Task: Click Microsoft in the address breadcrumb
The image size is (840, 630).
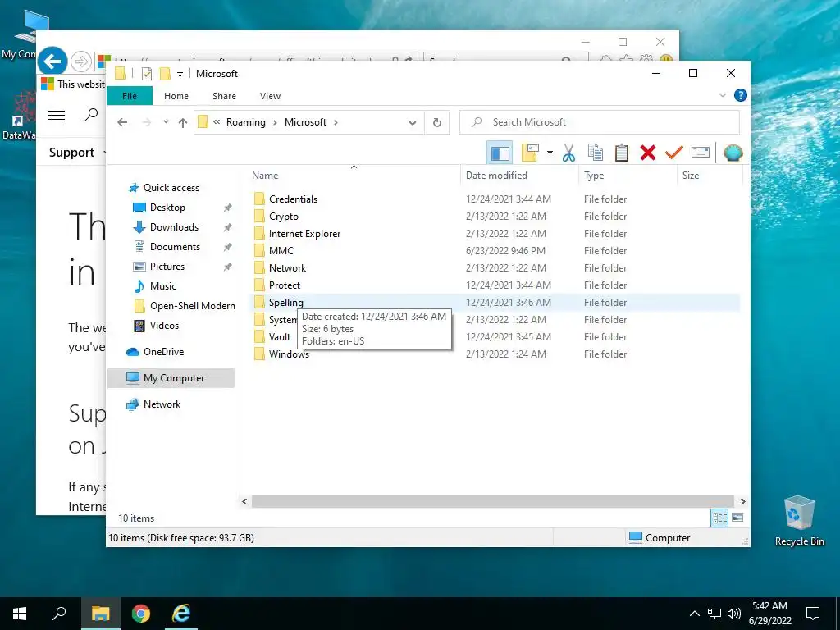Action: click(x=305, y=122)
